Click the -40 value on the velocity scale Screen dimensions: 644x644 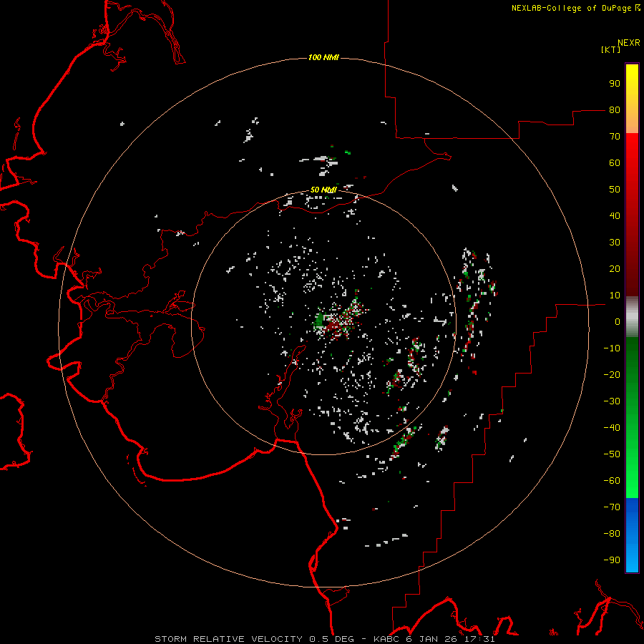612,428
